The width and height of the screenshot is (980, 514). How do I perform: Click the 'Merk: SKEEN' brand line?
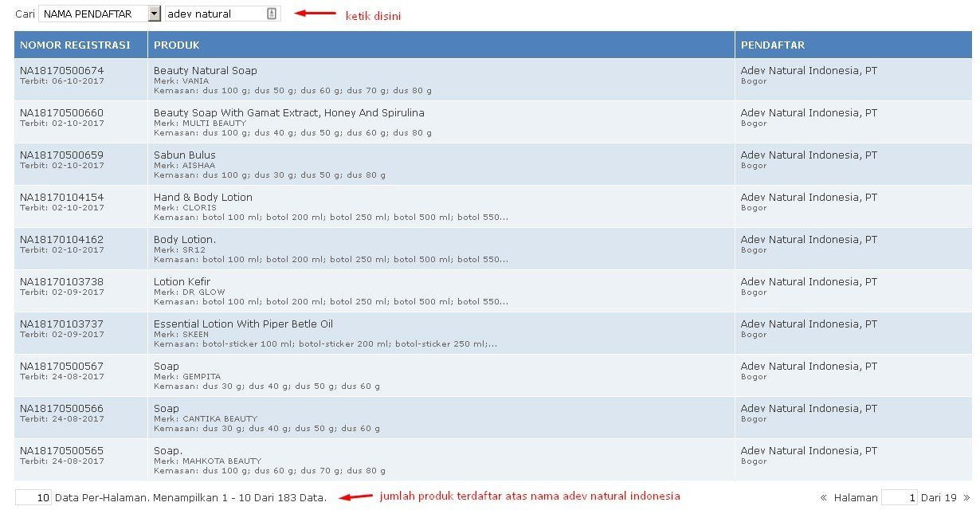182,335
